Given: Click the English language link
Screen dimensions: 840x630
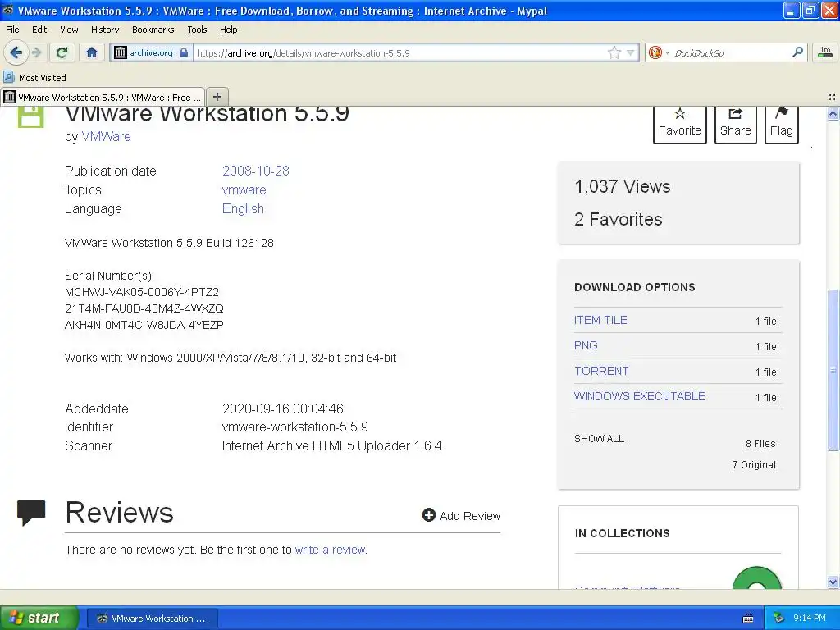Looking at the screenshot, I should tap(243, 209).
